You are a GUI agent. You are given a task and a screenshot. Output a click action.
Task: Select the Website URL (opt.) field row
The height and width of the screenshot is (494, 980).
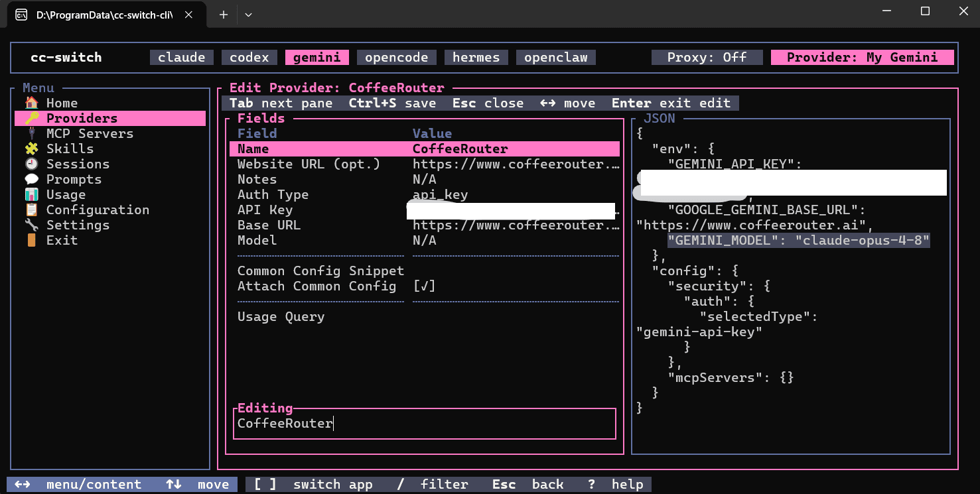[x=425, y=164]
